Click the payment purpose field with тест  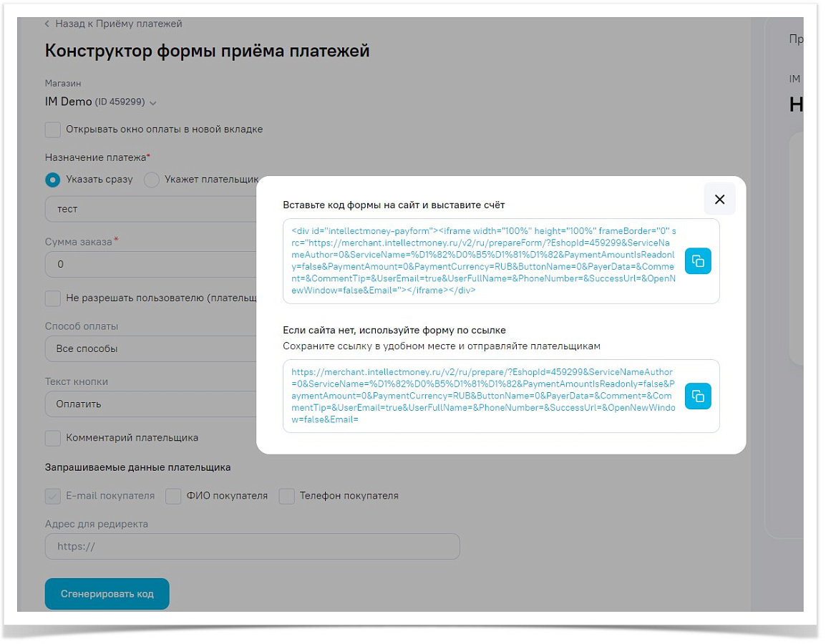point(150,209)
